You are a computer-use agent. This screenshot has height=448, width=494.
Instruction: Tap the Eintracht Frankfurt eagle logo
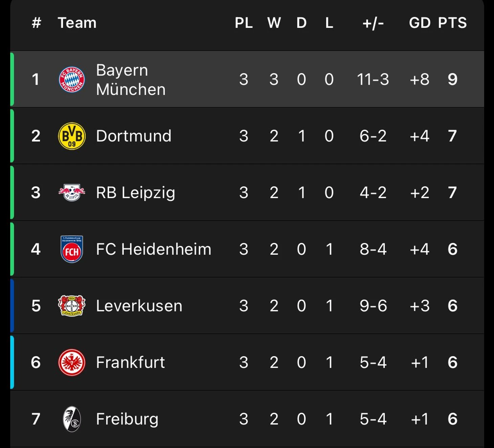[72, 362]
